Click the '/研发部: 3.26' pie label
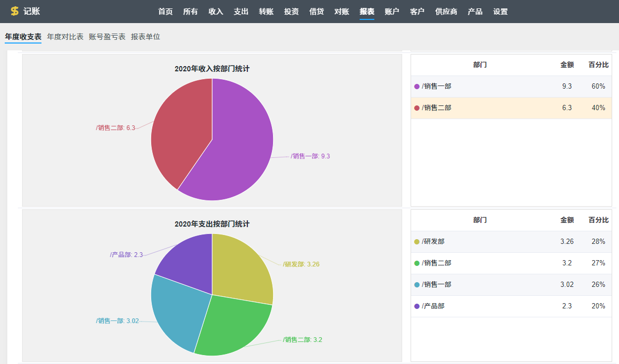The width and height of the screenshot is (619, 364). 301,264
